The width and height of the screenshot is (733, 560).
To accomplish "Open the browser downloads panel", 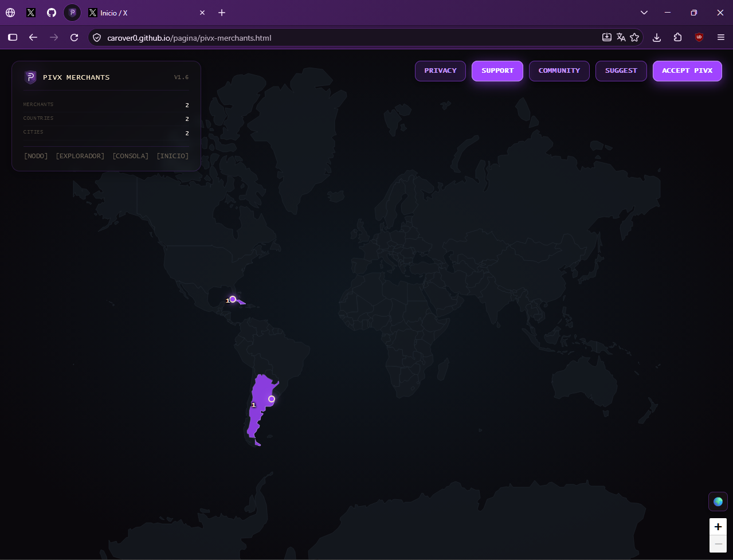I will tap(657, 38).
